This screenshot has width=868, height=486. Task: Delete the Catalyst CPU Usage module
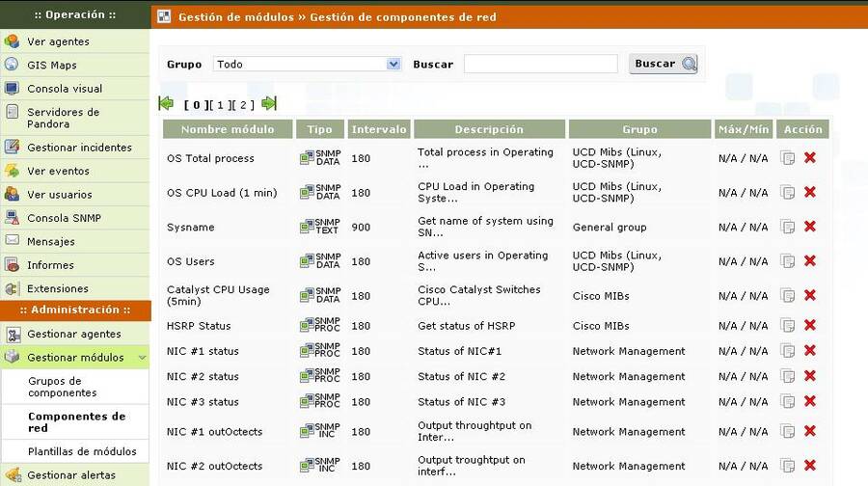(809, 296)
